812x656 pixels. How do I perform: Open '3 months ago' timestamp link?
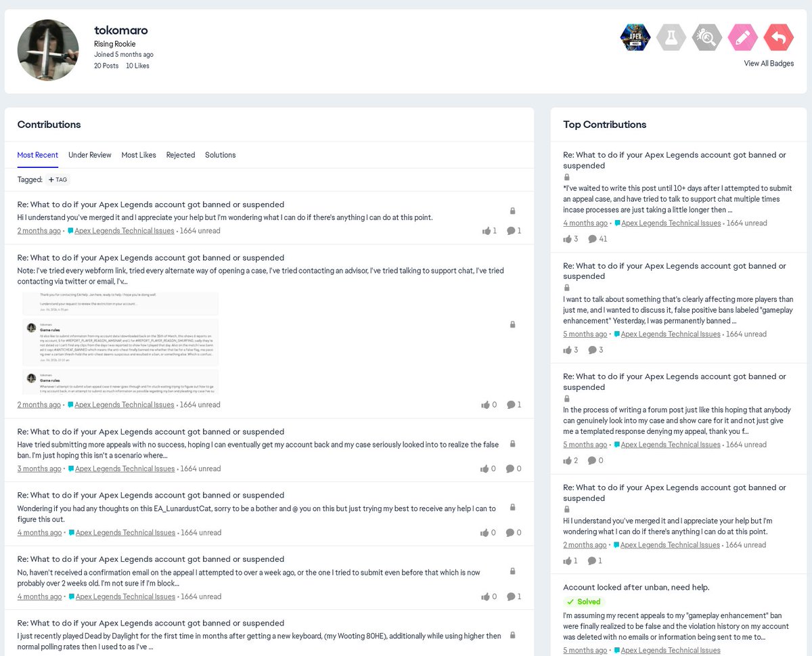[39, 468]
